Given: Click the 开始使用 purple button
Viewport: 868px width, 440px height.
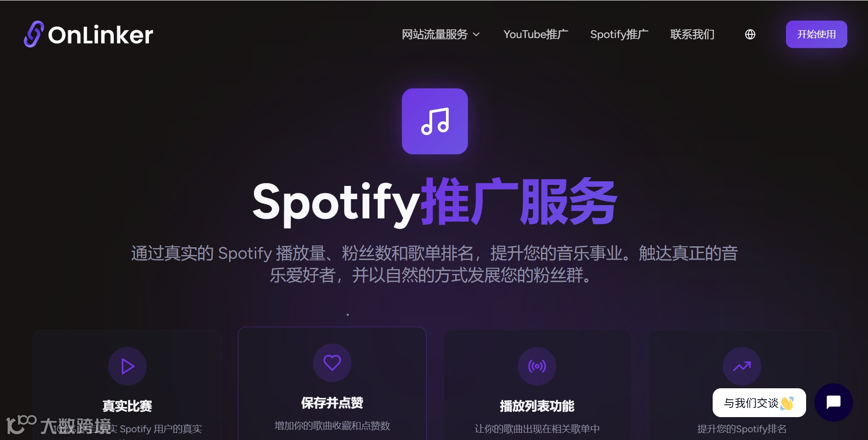Looking at the screenshot, I should (817, 34).
